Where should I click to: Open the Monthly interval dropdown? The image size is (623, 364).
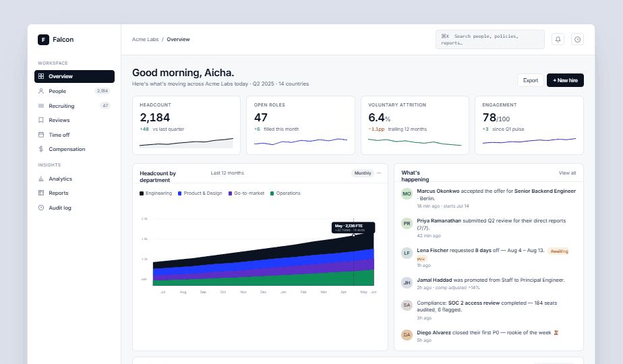pos(363,173)
